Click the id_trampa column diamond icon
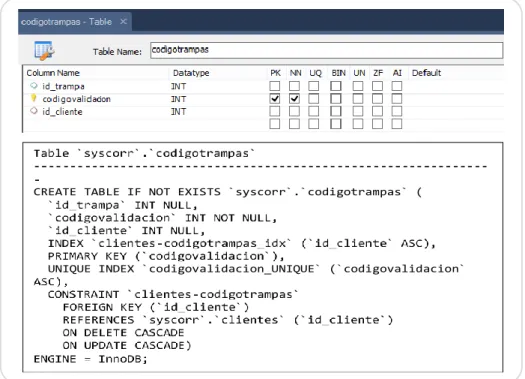525x379 pixels. [34, 86]
